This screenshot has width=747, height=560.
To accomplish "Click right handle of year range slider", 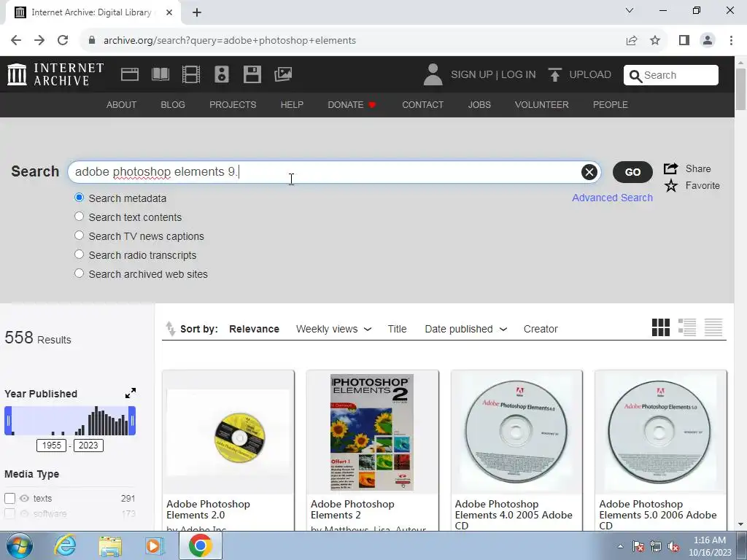I will [132, 421].
